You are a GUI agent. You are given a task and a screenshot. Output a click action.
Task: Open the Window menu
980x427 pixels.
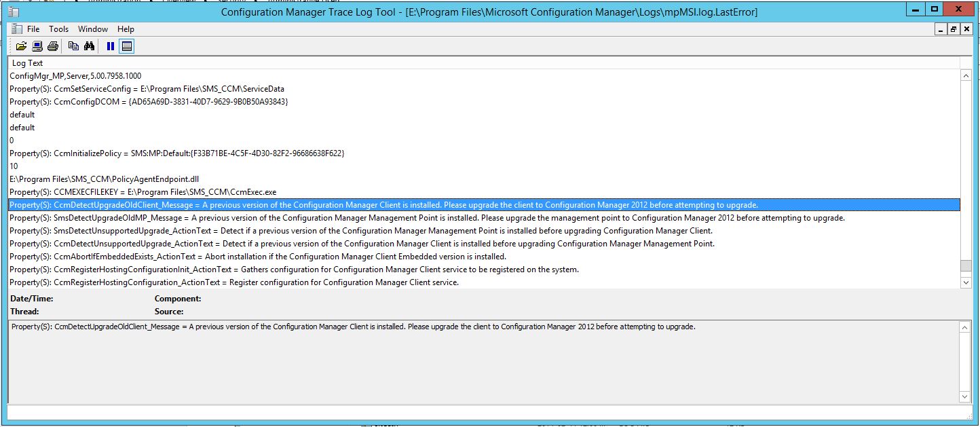(93, 29)
